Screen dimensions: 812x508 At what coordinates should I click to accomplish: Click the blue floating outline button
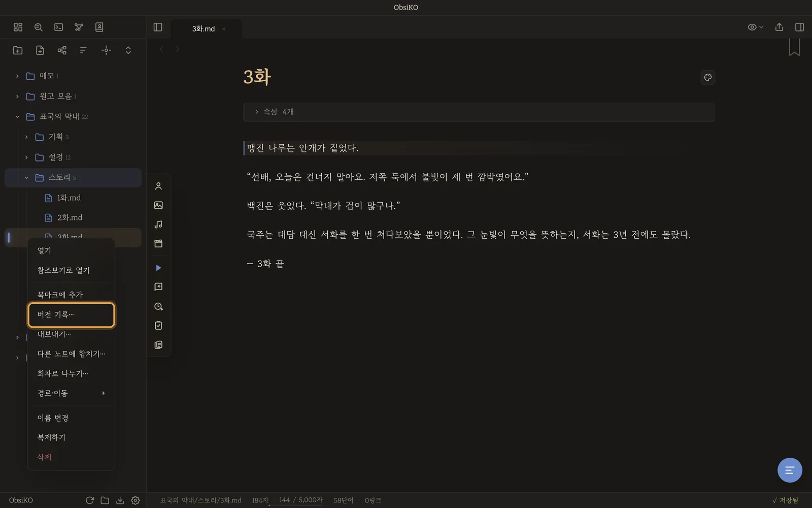point(790,470)
